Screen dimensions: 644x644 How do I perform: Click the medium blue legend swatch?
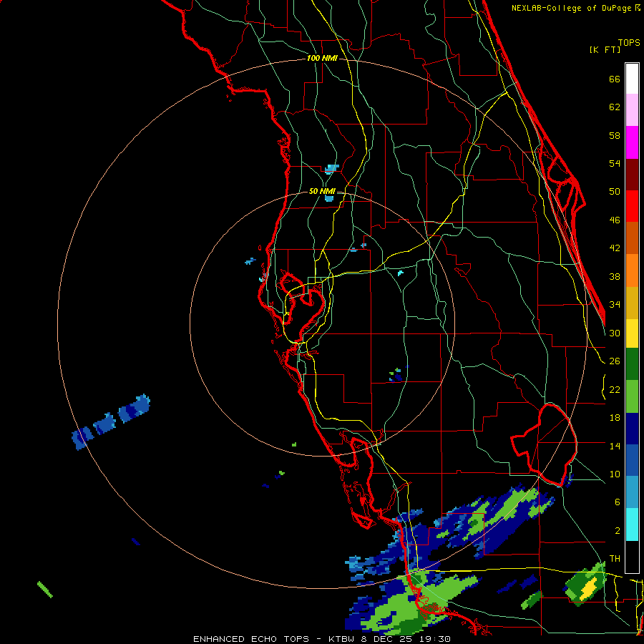tap(632, 460)
